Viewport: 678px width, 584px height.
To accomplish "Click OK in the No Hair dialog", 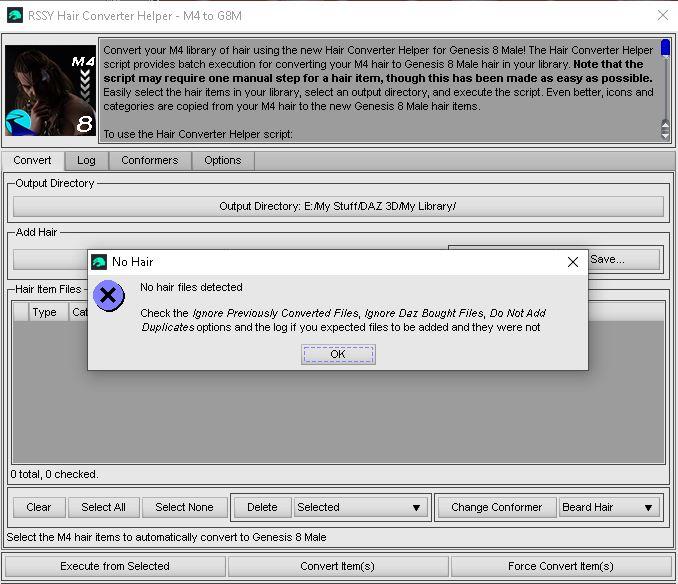I will [x=338, y=354].
